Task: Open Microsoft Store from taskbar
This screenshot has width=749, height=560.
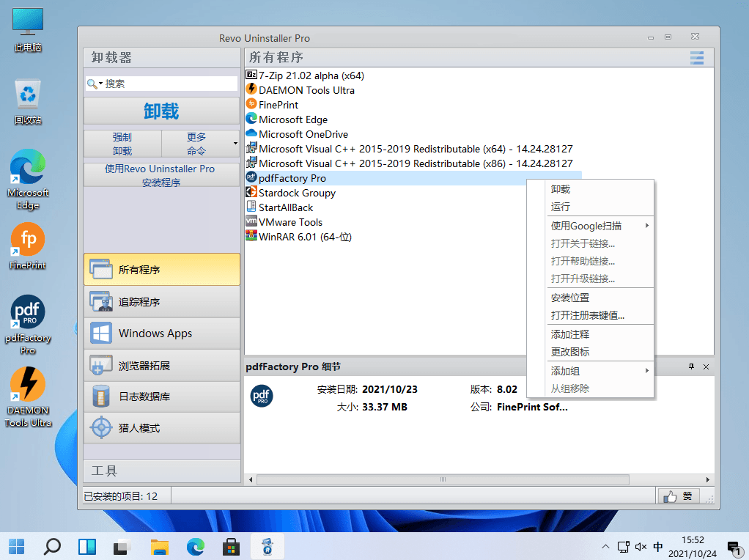Action: [x=231, y=546]
